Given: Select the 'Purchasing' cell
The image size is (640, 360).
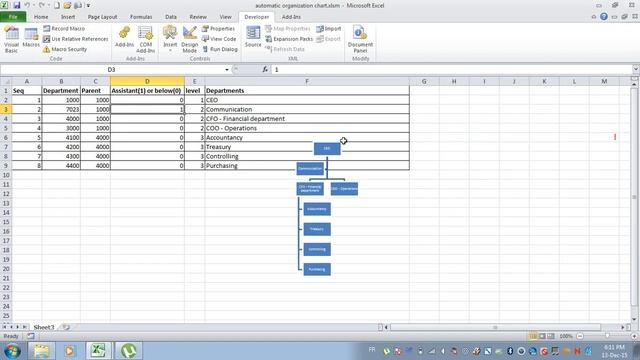Looking at the screenshot, I should click(x=307, y=166).
